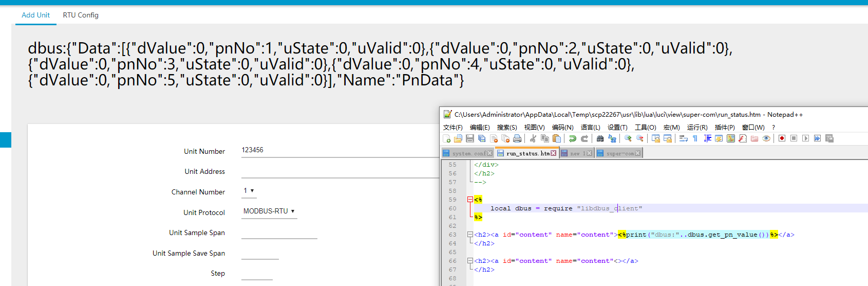Click the Save All icon in Notepad++
868x286 pixels.
[482, 138]
